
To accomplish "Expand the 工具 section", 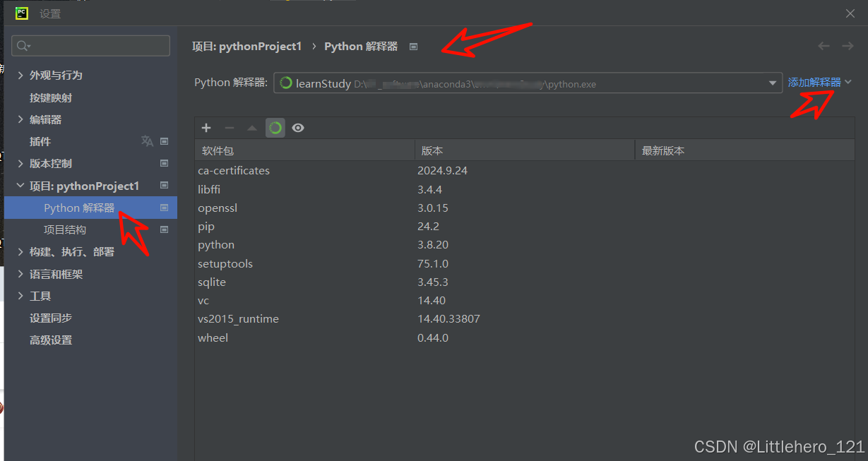I will coord(20,296).
